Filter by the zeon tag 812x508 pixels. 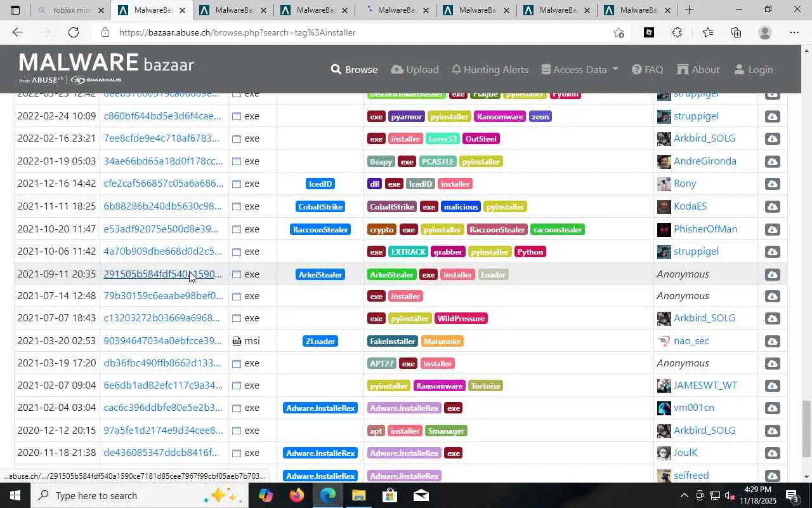tap(540, 117)
